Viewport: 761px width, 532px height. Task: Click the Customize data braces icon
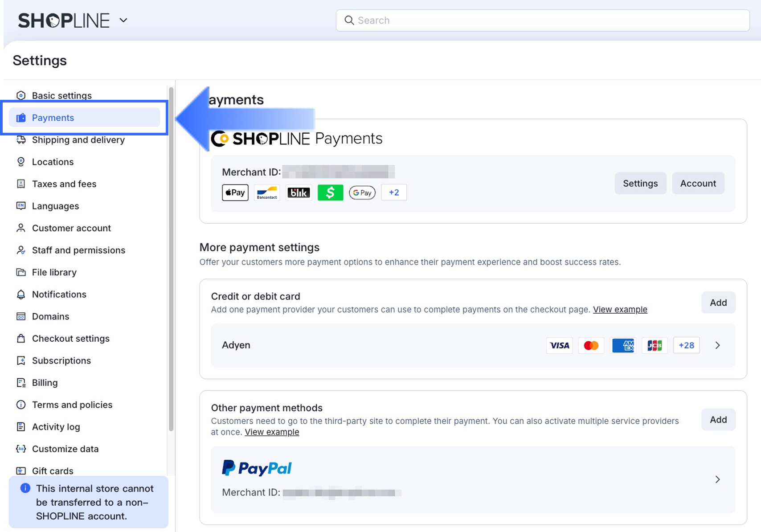(x=21, y=449)
